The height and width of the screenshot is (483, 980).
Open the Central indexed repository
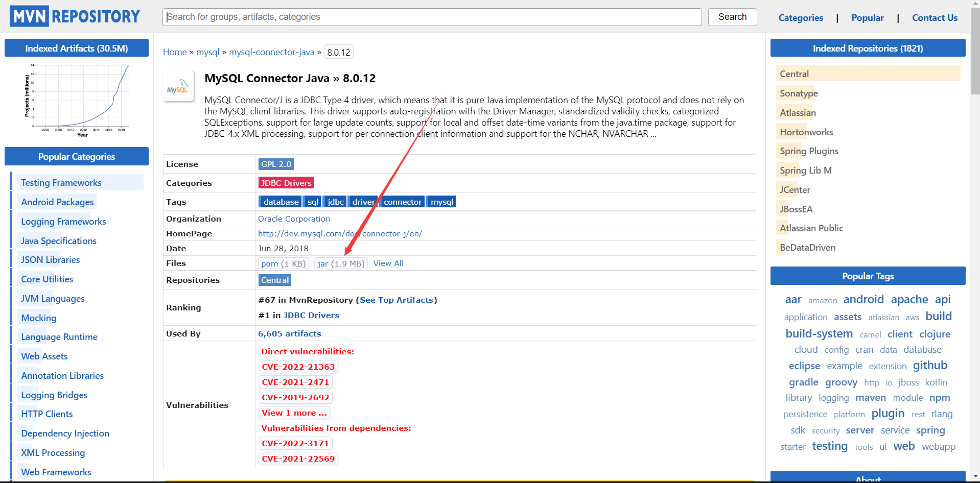[x=794, y=74]
